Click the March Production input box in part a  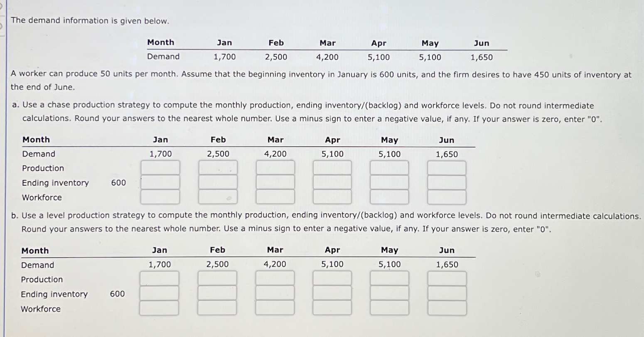coord(275,167)
